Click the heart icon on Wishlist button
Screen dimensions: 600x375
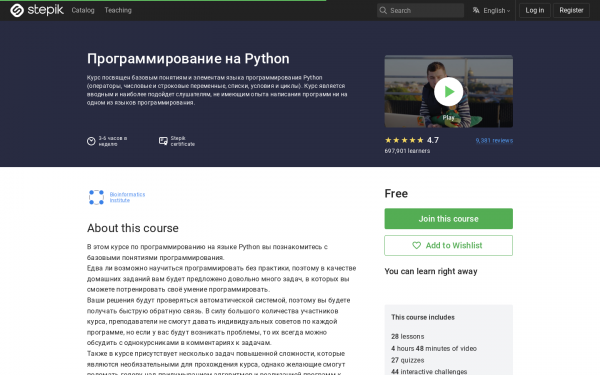[416, 245]
